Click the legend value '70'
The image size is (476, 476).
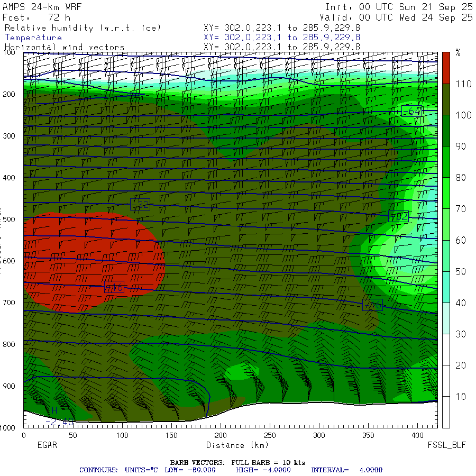(461, 209)
